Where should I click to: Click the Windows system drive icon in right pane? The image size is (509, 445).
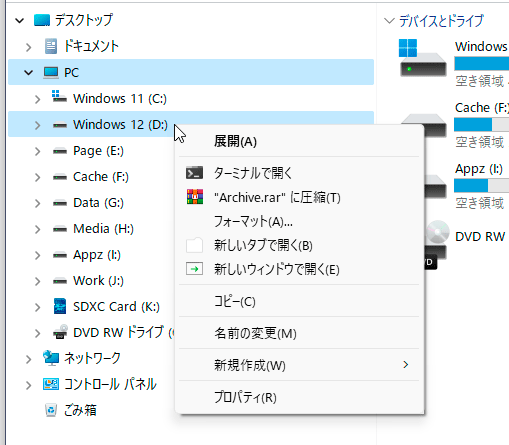coord(423,58)
